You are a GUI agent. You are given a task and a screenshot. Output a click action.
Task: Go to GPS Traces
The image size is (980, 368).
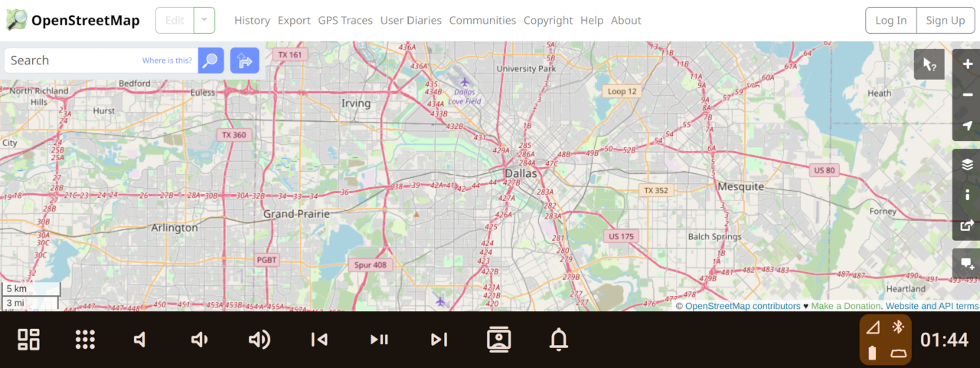(x=345, y=21)
